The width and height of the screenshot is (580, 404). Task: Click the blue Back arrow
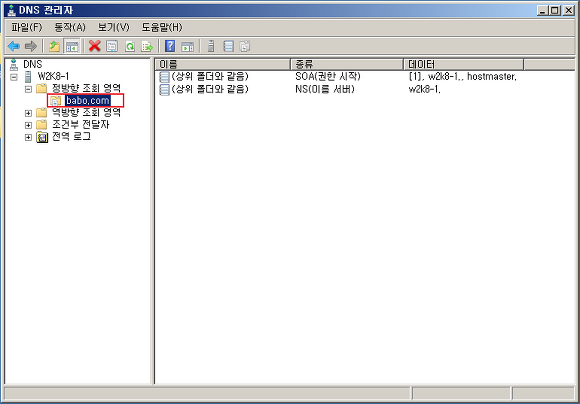point(14,46)
